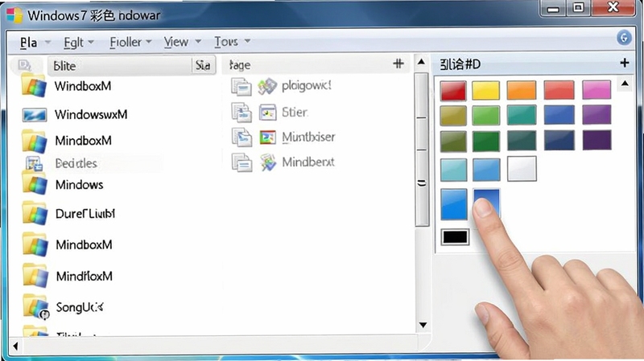Viewport: 644px width, 361px height.
Task: Pick the teal color swatch
Action: coord(522,114)
